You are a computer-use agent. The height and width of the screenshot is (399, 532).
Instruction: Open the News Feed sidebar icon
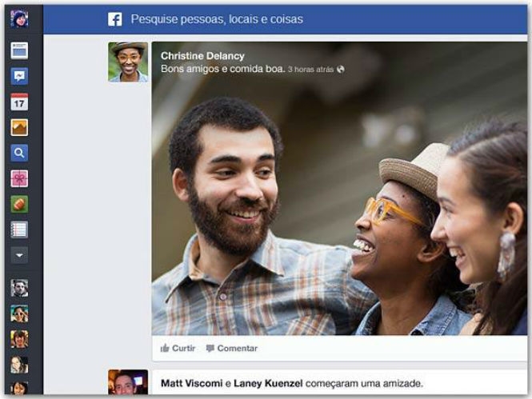[x=19, y=50]
